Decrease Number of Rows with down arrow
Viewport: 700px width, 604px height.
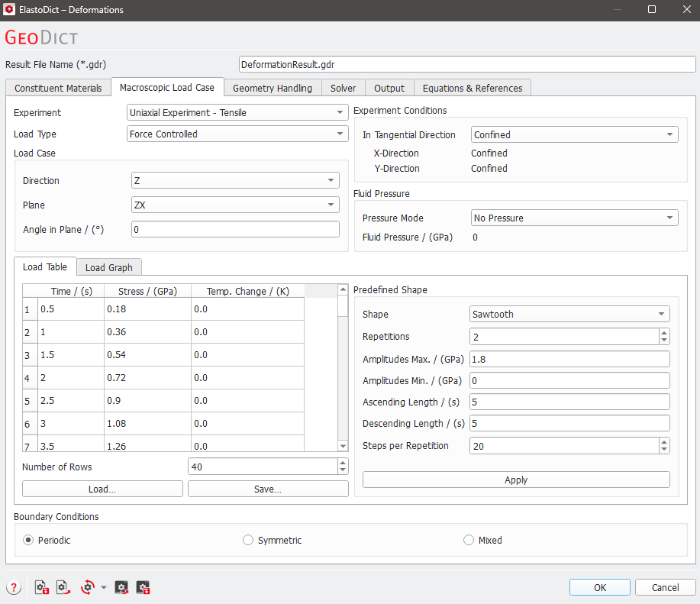[343, 470]
